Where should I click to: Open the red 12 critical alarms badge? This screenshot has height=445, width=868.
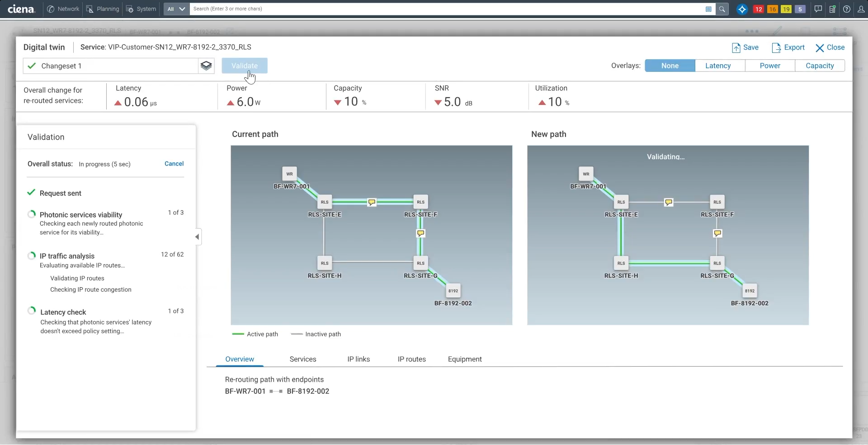[759, 9]
